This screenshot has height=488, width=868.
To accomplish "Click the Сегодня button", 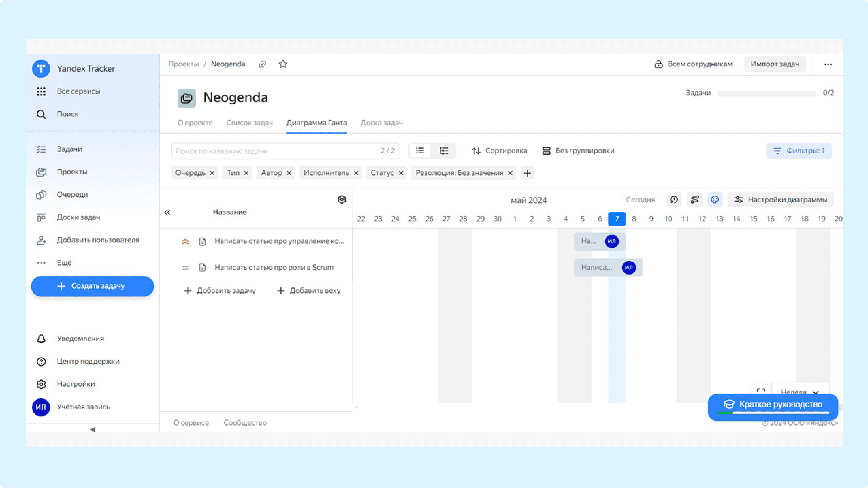I will coord(640,200).
